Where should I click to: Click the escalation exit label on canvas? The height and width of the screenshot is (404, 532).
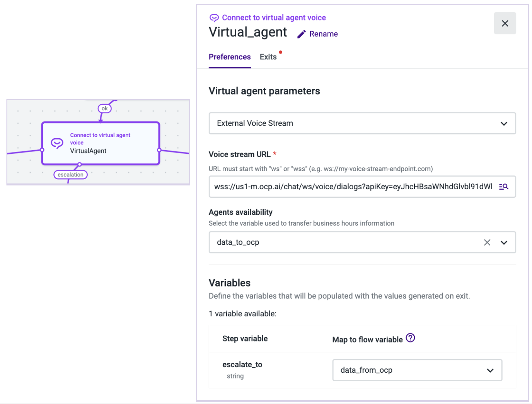pos(70,175)
